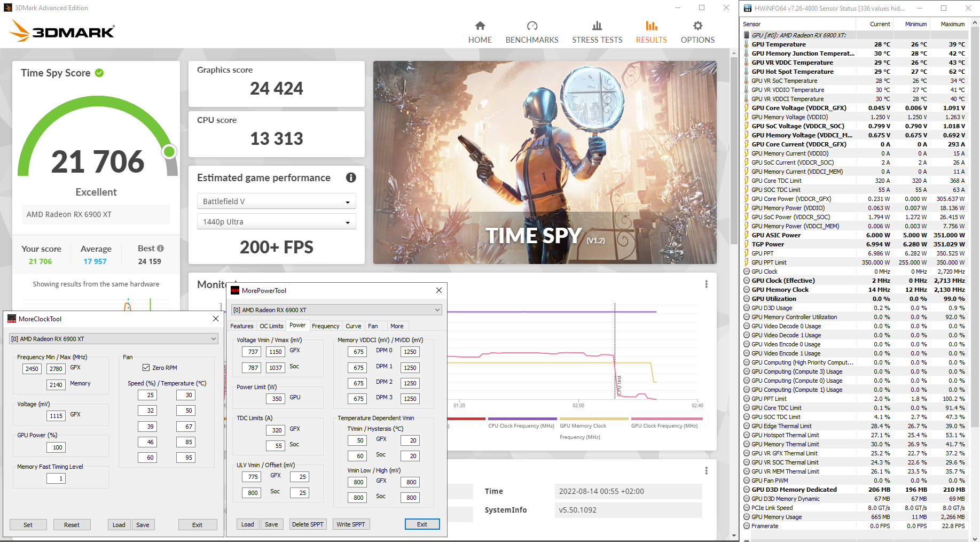Open three-dot menu in the Monitoring panel
The image size is (980, 542).
(706, 284)
